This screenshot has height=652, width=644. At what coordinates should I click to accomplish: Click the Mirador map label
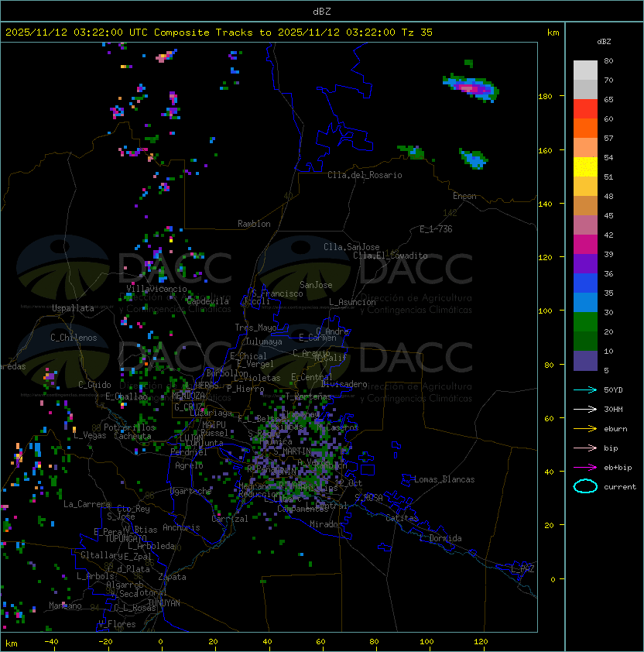coord(326,524)
